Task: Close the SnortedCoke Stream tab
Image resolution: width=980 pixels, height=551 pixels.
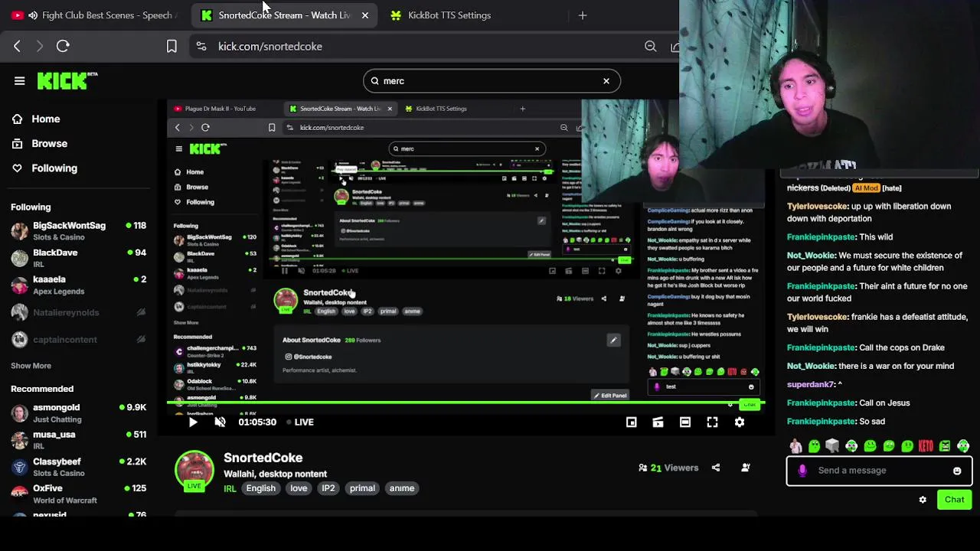Action: pos(365,15)
